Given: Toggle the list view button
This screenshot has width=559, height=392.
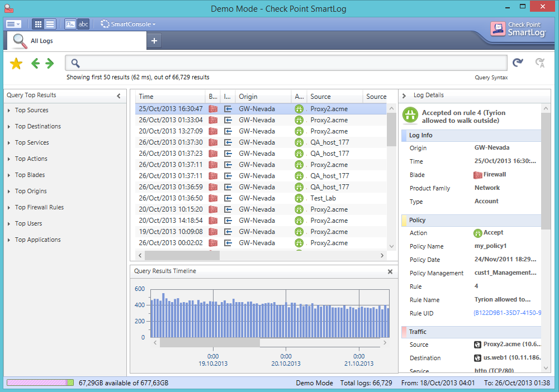Looking at the screenshot, I should (x=50, y=24).
